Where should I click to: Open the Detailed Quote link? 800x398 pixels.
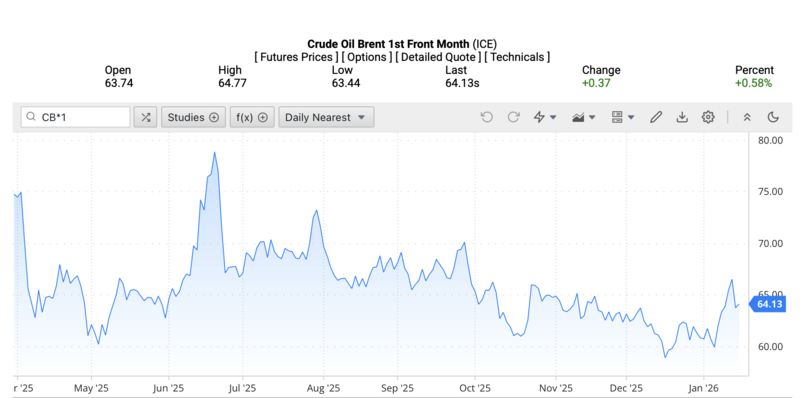click(x=438, y=57)
